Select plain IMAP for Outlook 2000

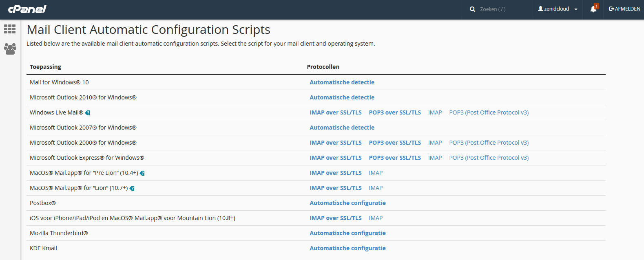pyautogui.click(x=435, y=143)
